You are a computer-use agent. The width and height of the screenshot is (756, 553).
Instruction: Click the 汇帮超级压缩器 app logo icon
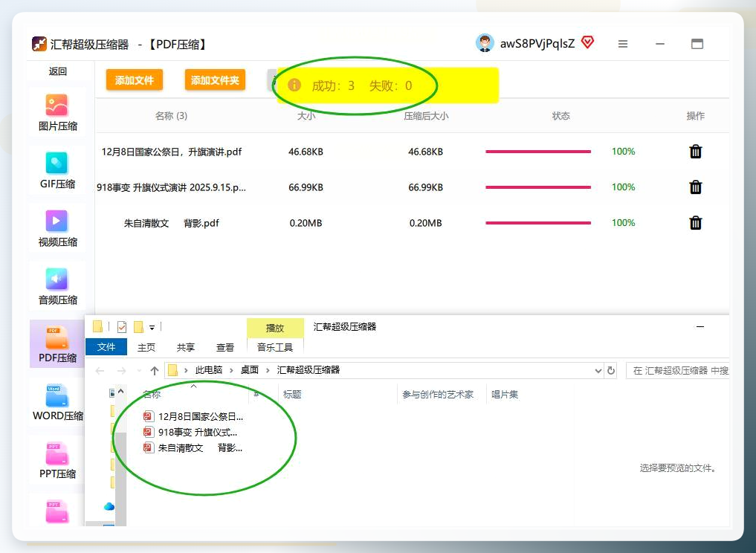(39, 44)
